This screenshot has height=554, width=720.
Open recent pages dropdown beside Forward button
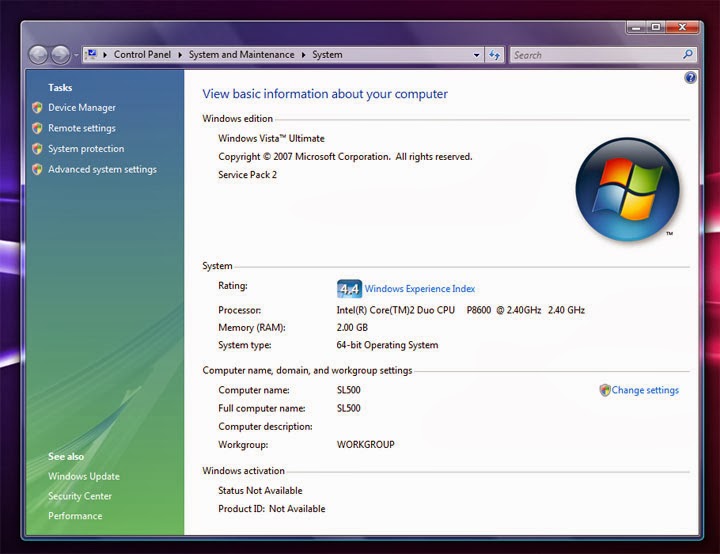point(76,56)
